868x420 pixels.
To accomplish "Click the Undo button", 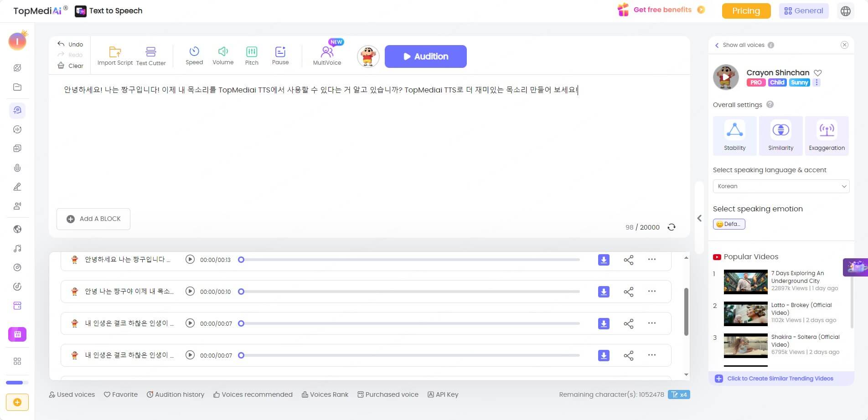I will (x=70, y=44).
